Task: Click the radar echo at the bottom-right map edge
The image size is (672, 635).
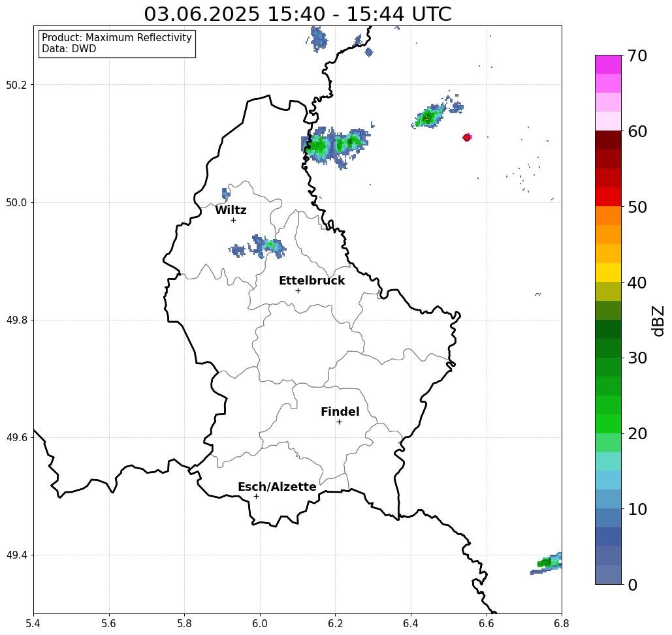Action: (547, 563)
